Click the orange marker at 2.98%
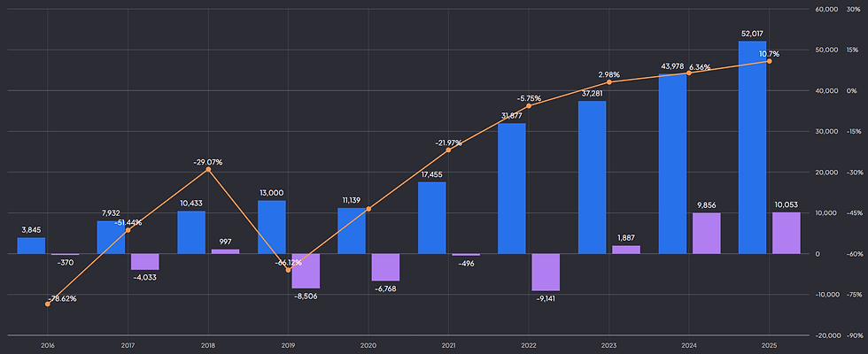The image size is (868, 354). [609, 81]
